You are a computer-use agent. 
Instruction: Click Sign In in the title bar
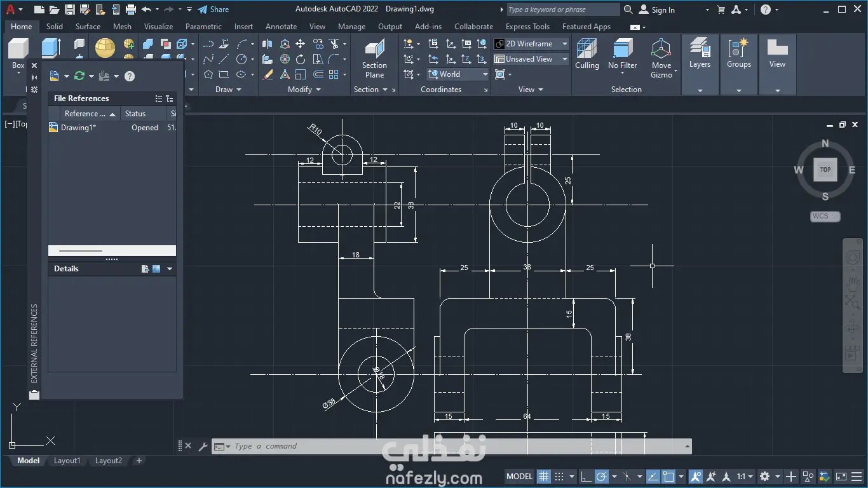657,10
